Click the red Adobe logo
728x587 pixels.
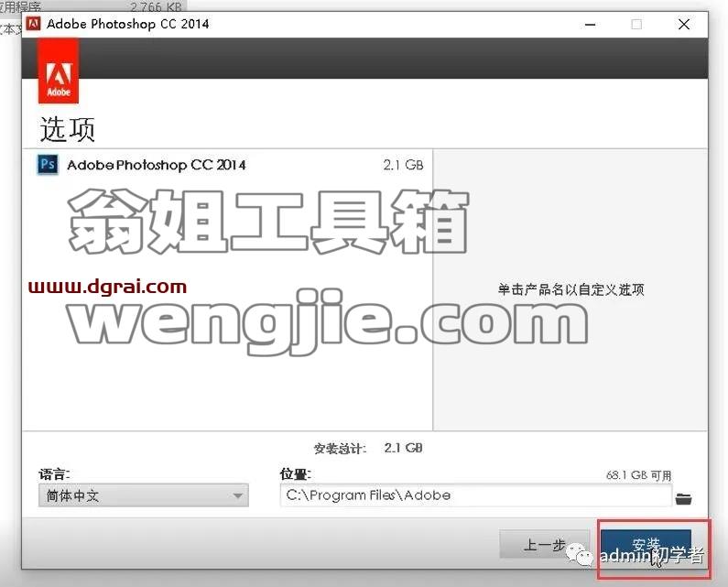click(59, 71)
